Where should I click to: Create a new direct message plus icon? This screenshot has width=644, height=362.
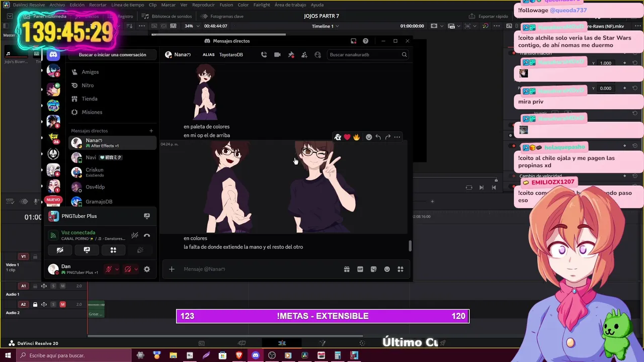tap(151, 131)
